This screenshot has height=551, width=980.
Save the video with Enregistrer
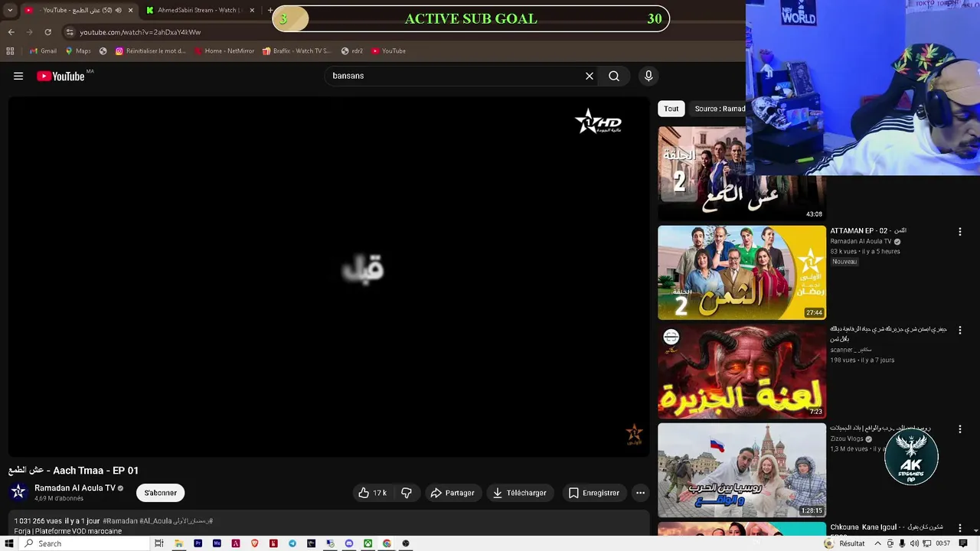coord(594,493)
